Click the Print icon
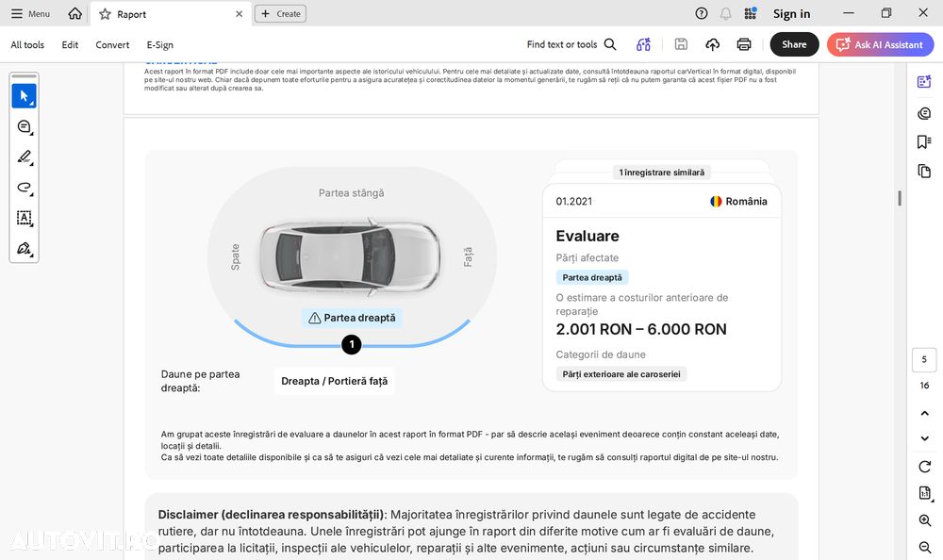The height and width of the screenshot is (560, 943). tap(744, 44)
